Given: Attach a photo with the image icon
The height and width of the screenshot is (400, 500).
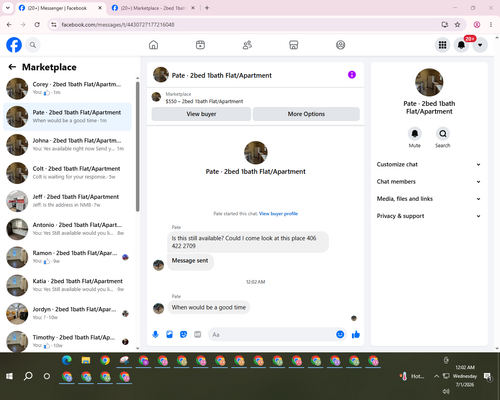Looking at the screenshot, I should point(169,334).
